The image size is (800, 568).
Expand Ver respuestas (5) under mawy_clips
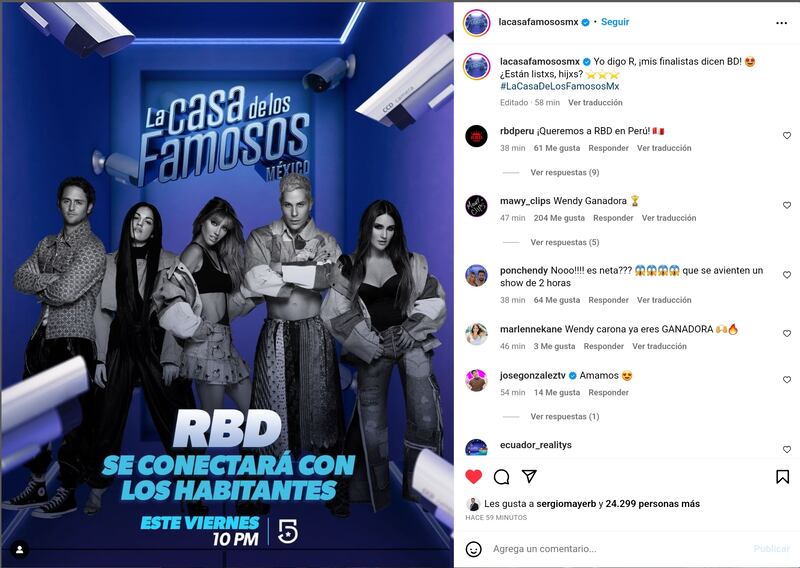(564, 242)
